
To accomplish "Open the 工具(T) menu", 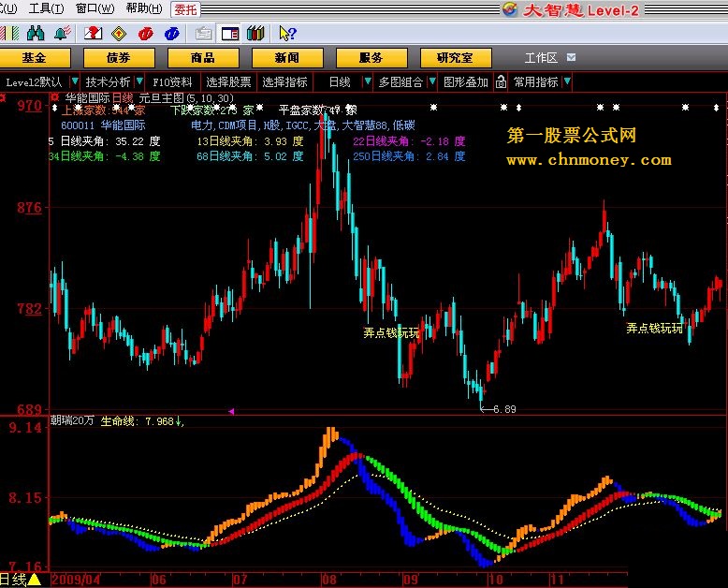I will click(47, 8).
